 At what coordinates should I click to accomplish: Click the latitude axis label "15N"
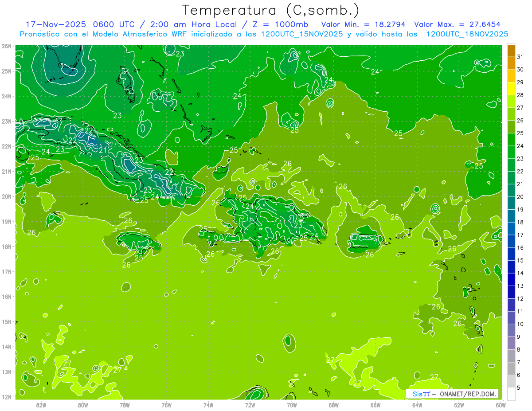tap(6, 321)
